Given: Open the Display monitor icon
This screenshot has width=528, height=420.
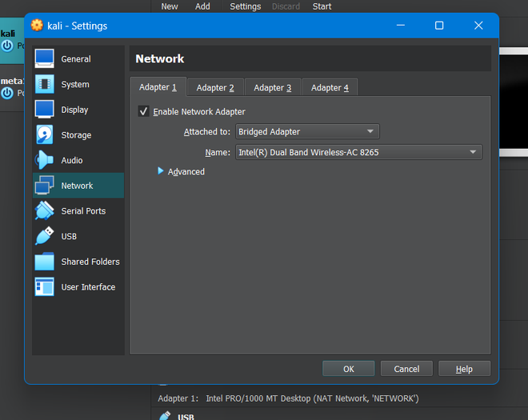Looking at the screenshot, I should click(x=45, y=110).
